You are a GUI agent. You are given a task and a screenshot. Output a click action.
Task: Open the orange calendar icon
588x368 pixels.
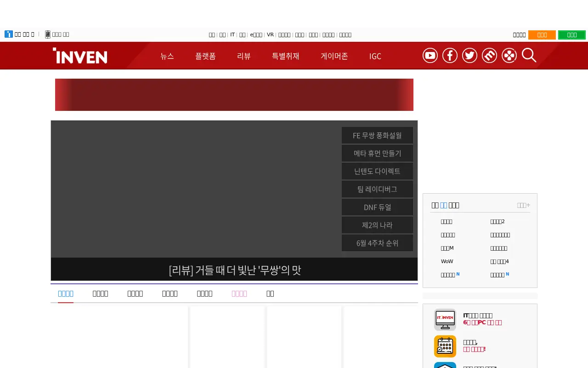pyautogui.click(x=445, y=346)
